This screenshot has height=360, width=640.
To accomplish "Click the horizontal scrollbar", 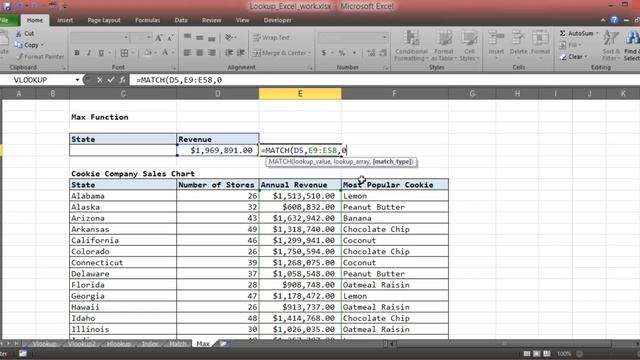I will pos(504,344).
